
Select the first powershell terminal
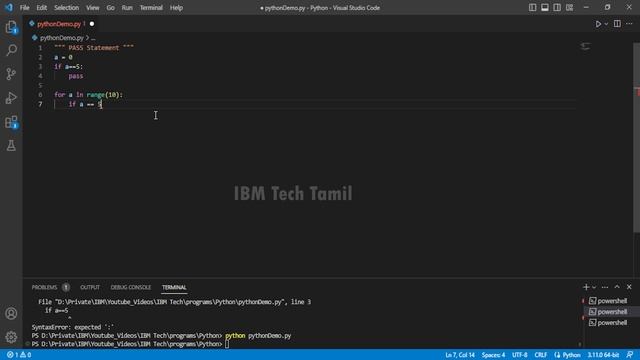coord(608,301)
